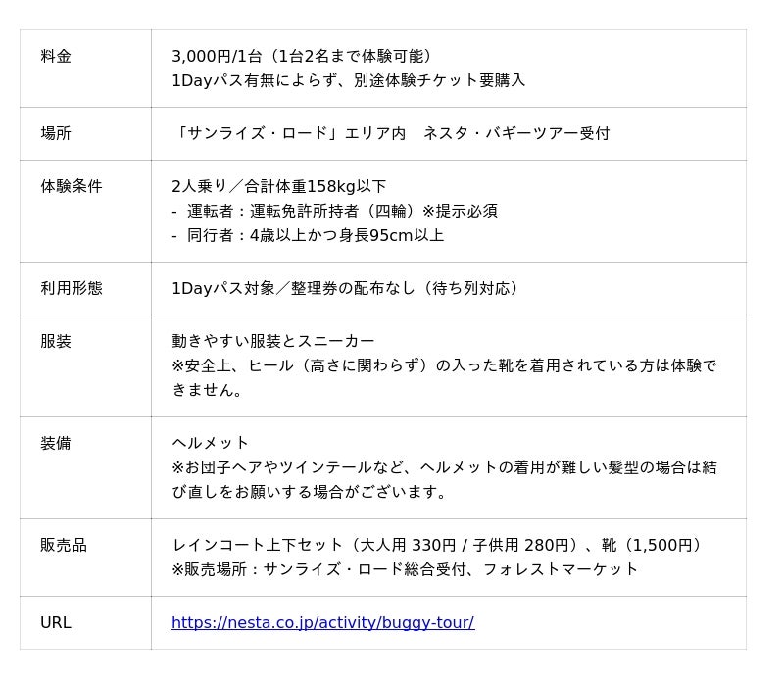
Task: Click the ヘルメット equipment text
Action: [x=211, y=443]
